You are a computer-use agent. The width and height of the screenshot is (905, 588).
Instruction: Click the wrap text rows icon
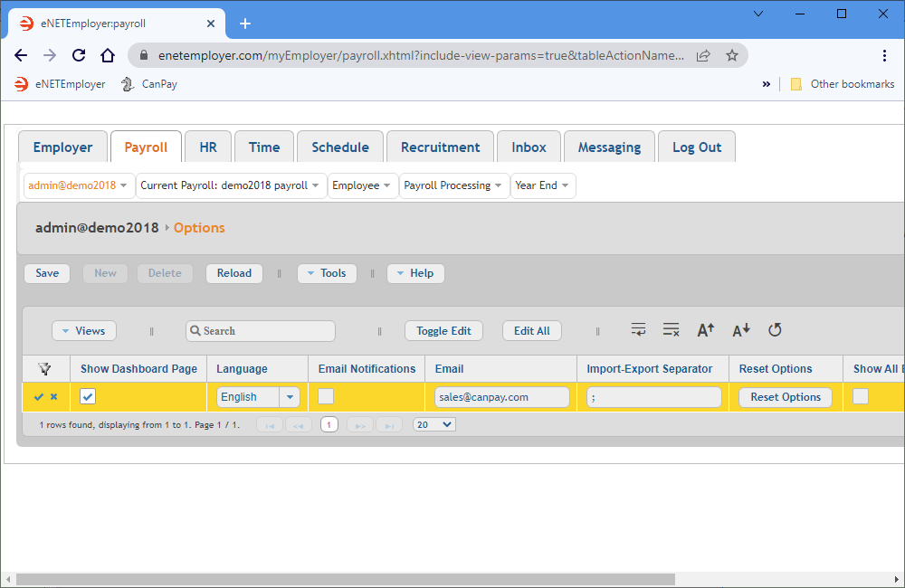639,330
